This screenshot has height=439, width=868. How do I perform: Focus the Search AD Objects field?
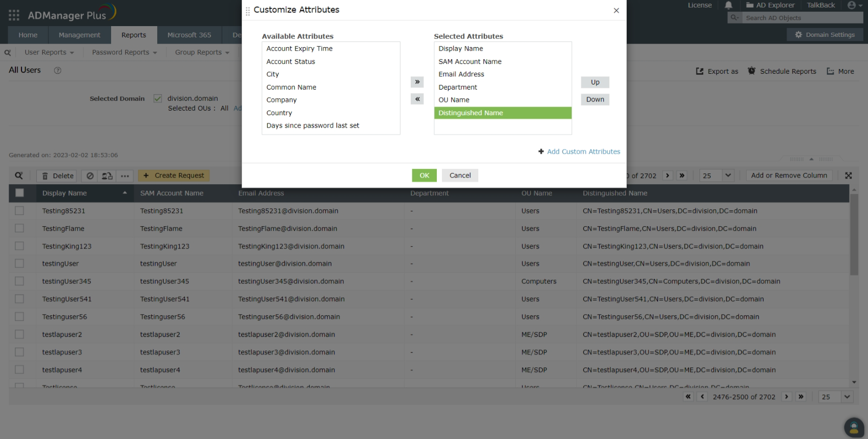pos(802,18)
